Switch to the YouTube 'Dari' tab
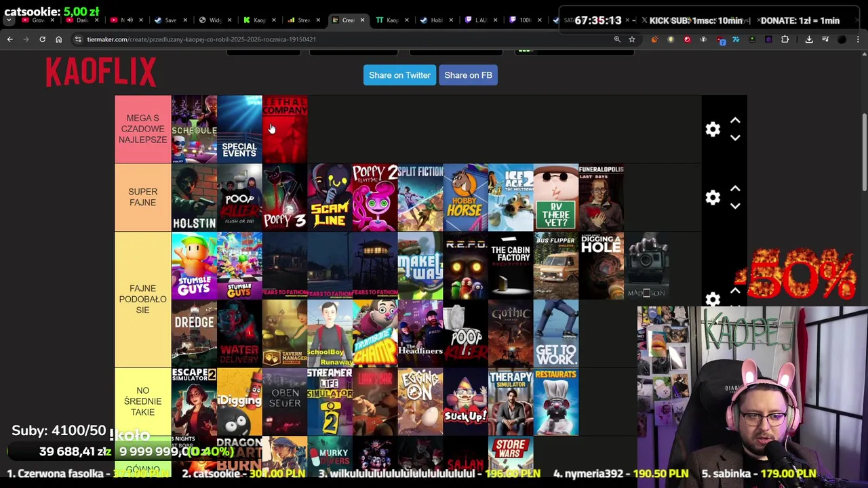This screenshot has height=488, width=868. pos(81,20)
